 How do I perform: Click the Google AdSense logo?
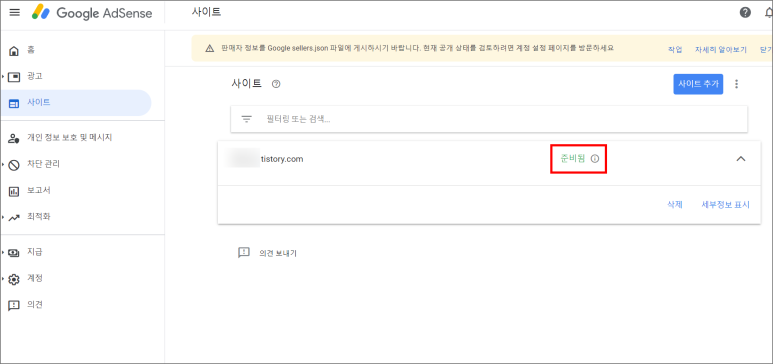pyautogui.click(x=92, y=13)
